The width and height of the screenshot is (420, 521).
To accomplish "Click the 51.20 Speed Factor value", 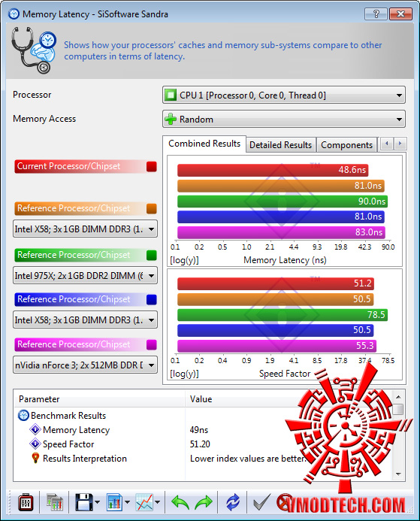I will (200, 444).
